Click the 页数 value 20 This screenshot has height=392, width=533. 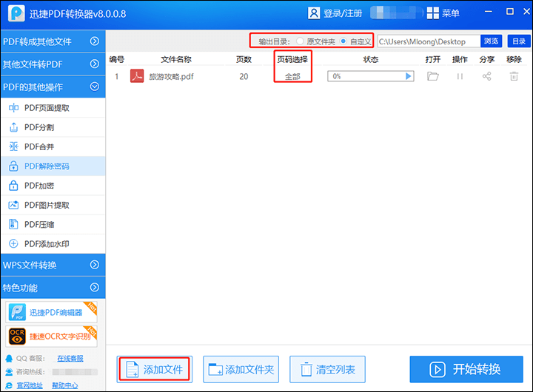(x=244, y=76)
